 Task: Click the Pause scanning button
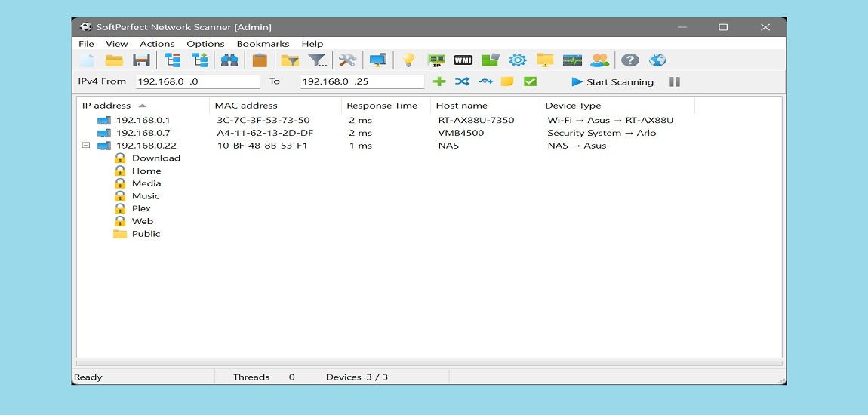(674, 82)
